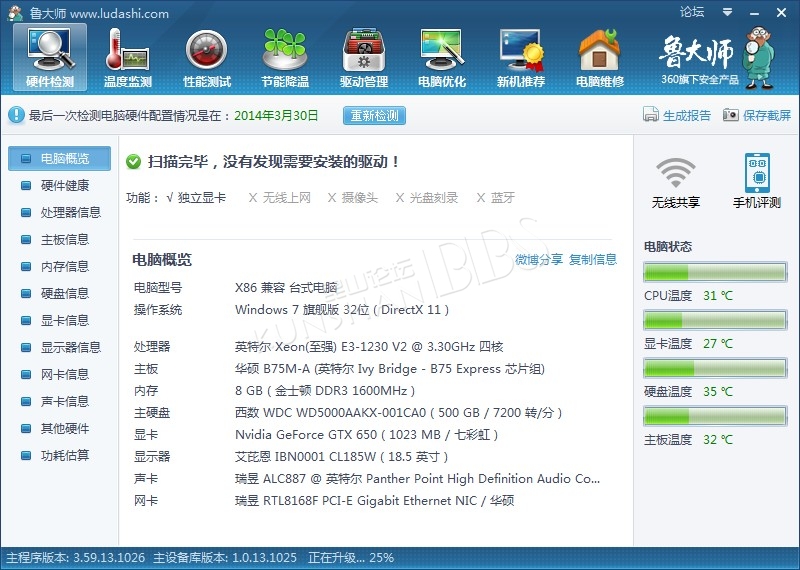Click the CPU温度 progress bar
Image resolution: width=800 pixels, height=570 pixels.
(x=715, y=272)
